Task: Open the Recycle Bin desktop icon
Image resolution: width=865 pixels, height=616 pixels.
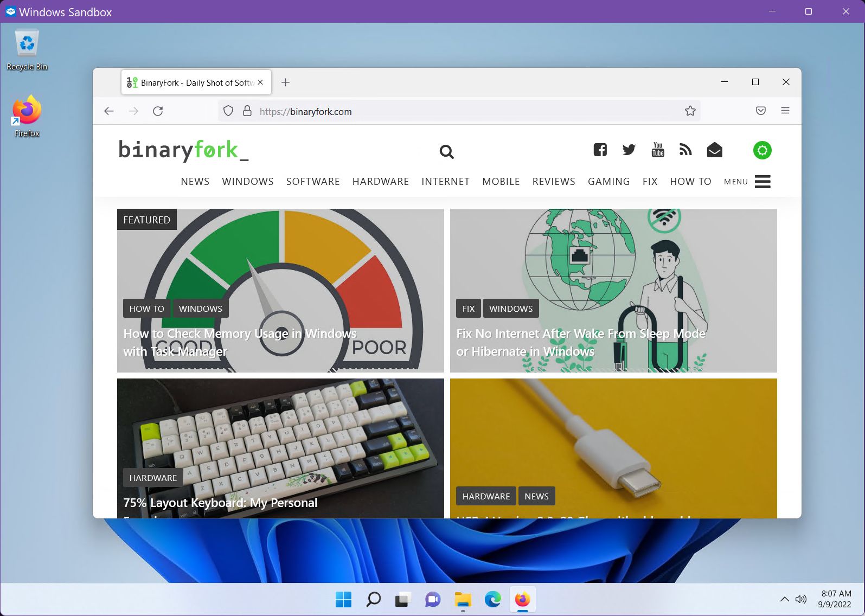Action: (x=27, y=50)
